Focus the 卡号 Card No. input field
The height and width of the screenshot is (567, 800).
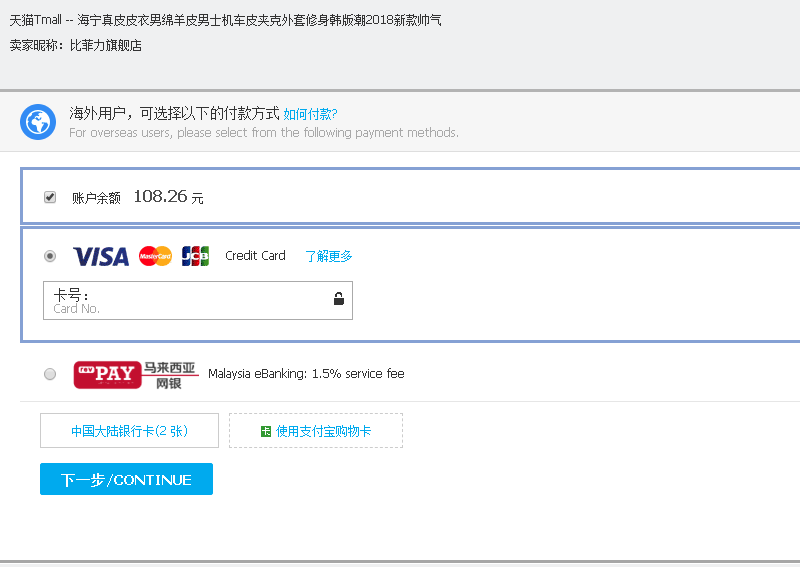[x=190, y=300]
